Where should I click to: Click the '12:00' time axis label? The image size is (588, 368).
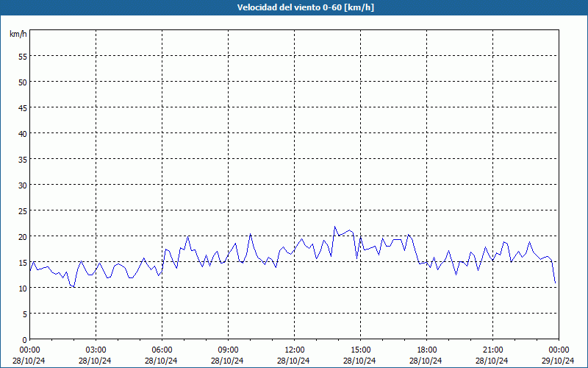(x=295, y=350)
